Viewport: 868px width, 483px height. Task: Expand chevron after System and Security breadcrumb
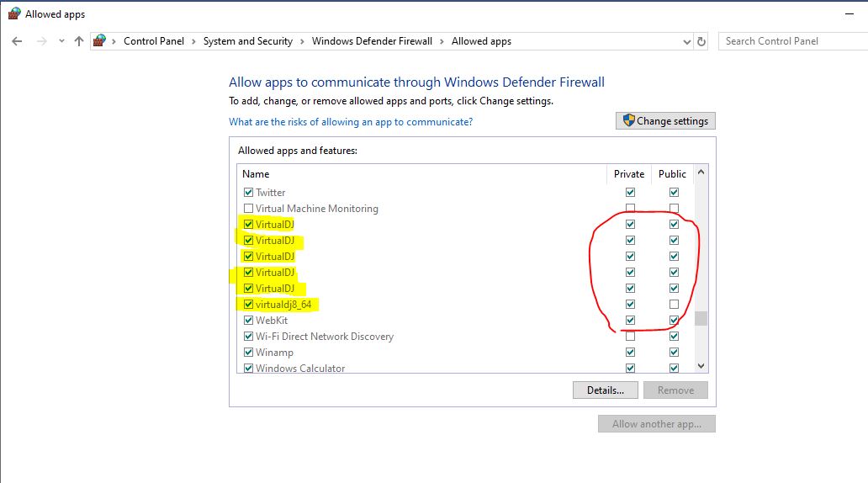pyautogui.click(x=302, y=41)
